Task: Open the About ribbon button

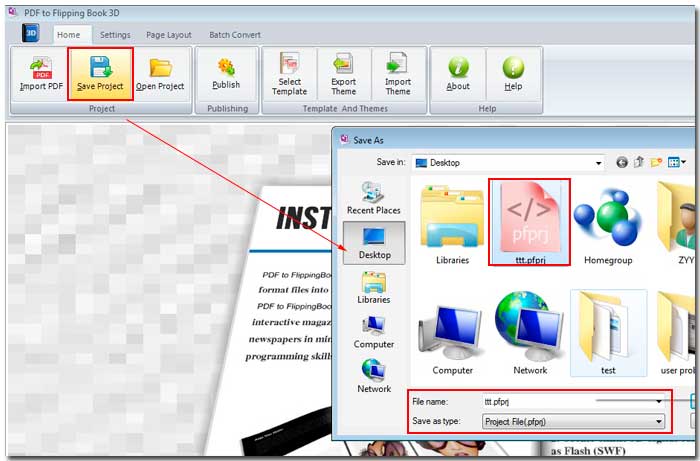Action: (458, 74)
